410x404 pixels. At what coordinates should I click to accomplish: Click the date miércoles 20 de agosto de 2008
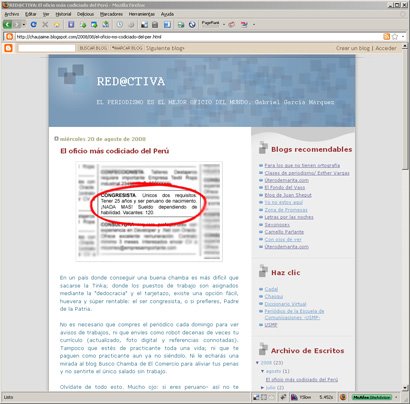(x=103, y=139)
